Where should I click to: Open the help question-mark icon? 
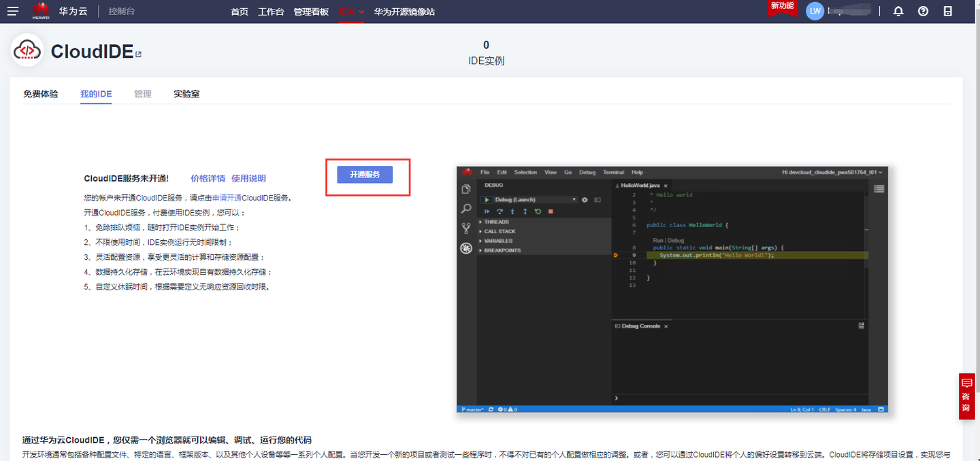pyautogui.click(x=923, y=11)
